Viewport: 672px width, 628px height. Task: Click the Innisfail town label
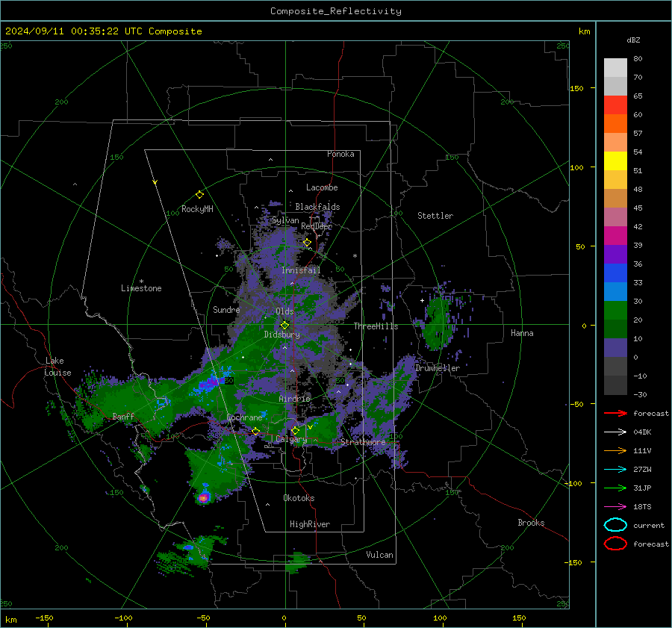[x=300, y=270]
